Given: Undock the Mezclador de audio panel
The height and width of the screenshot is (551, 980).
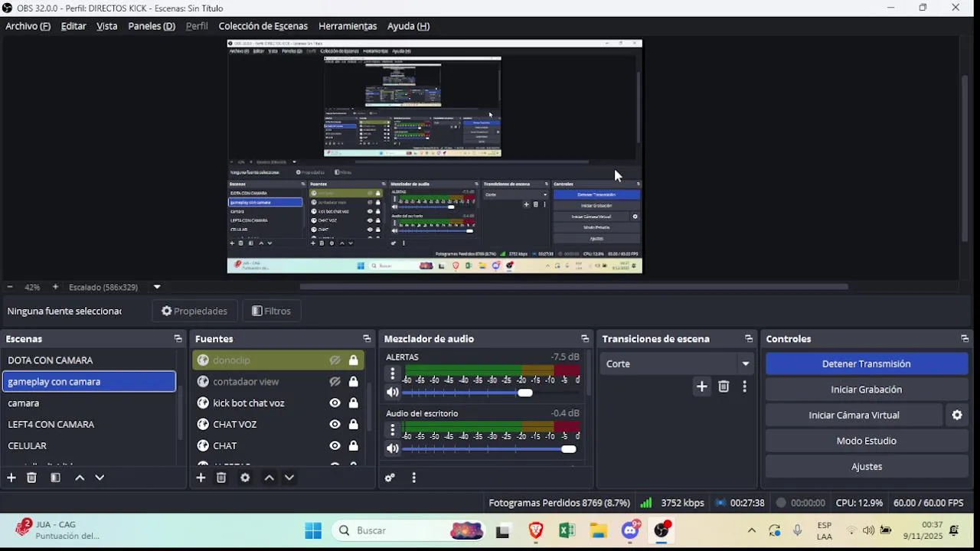Looking at the screenshot, I should [585, 338].
